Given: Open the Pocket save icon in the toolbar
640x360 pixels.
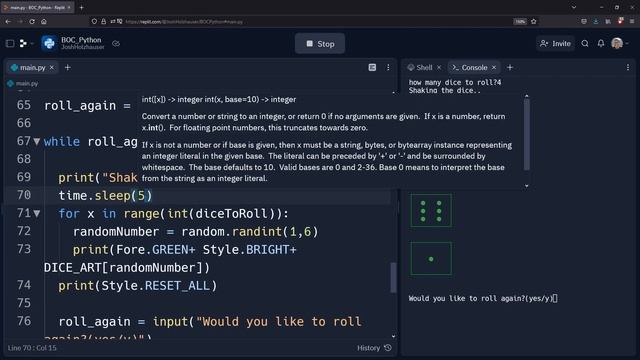Looking at the screenshot, I should [x=584, y=21].
